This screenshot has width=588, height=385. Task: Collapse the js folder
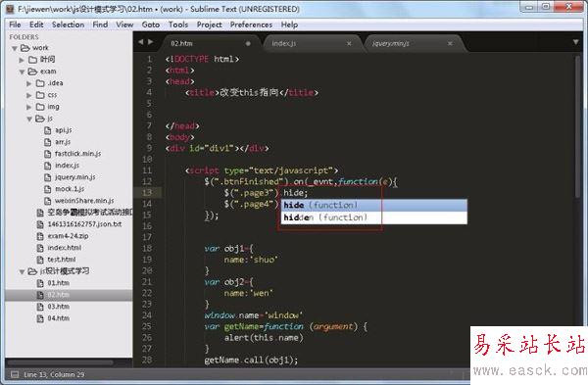(29, 120)
